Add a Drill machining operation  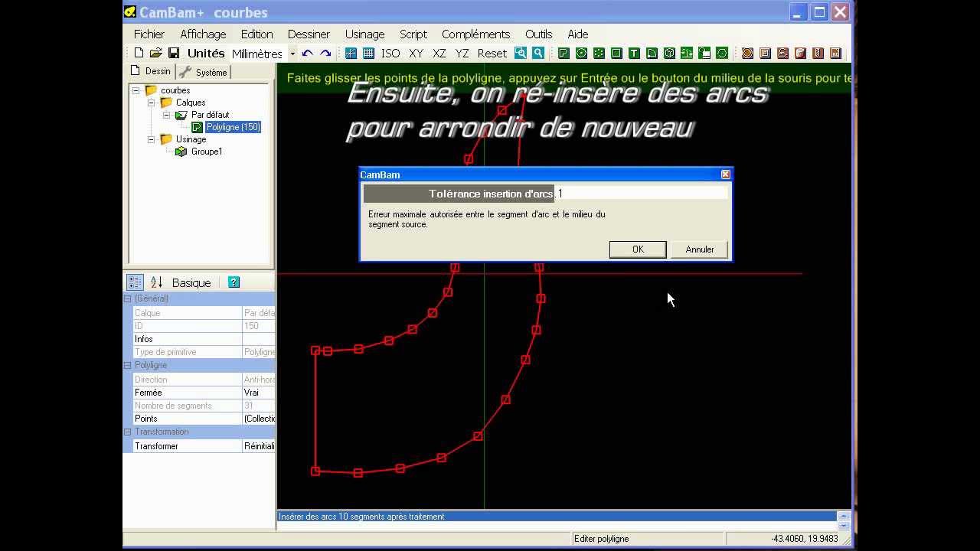[x=818, y=53]
